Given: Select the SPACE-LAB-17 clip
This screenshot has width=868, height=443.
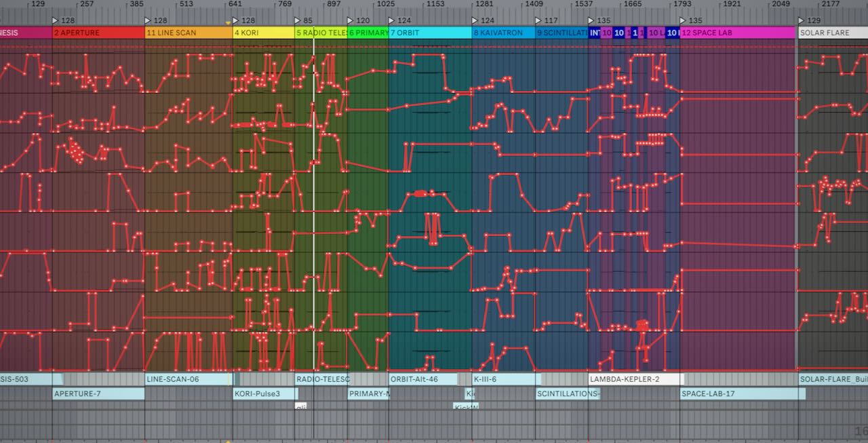Looking at the screenshot, I should (x=743, y=393).
